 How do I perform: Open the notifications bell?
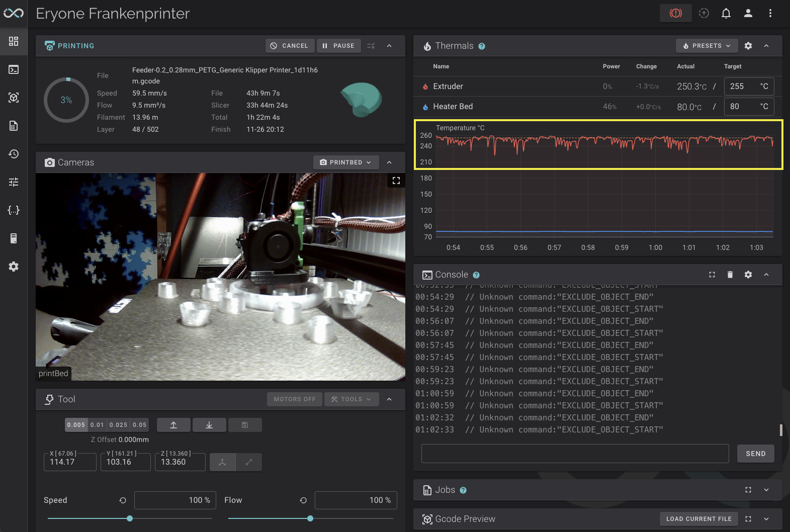point(726,13)
